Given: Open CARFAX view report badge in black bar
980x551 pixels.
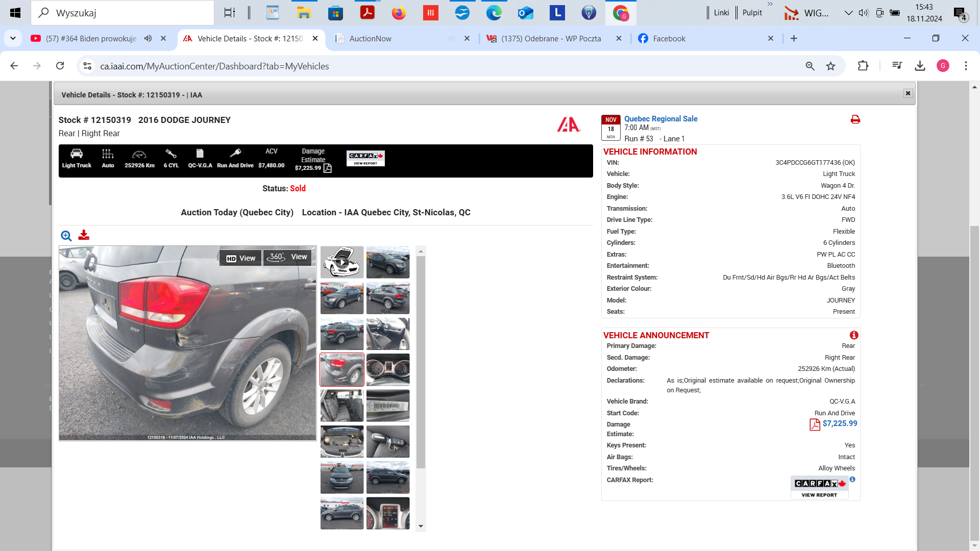Looking at the screenshot, I should 365,158.
